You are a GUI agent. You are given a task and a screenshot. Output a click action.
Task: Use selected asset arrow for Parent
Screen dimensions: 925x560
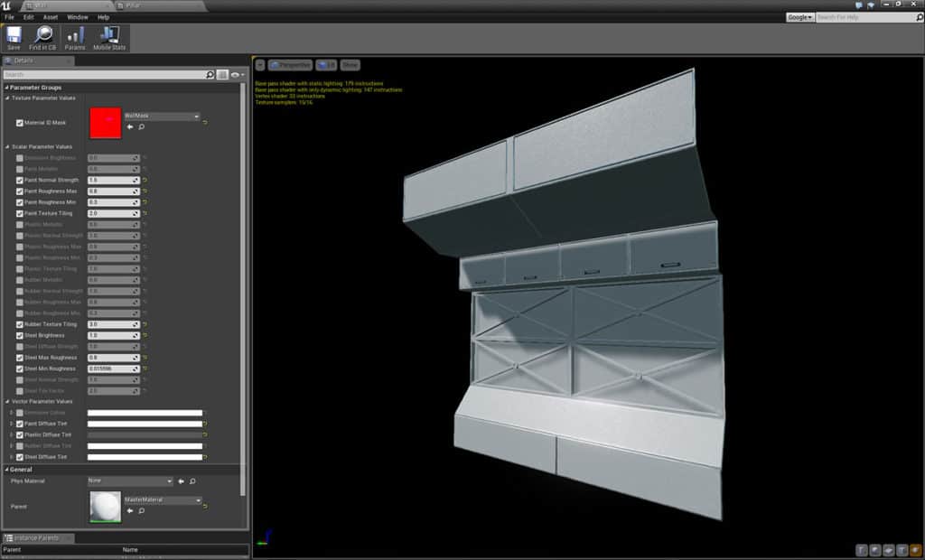tap(130, 511)
